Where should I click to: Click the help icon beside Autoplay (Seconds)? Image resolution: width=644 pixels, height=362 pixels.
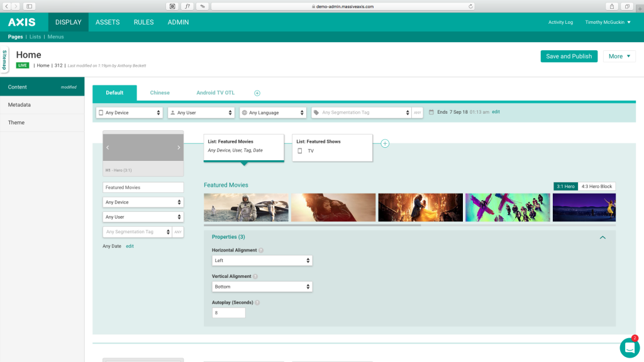pyautogui.click(x=257, y=302)
